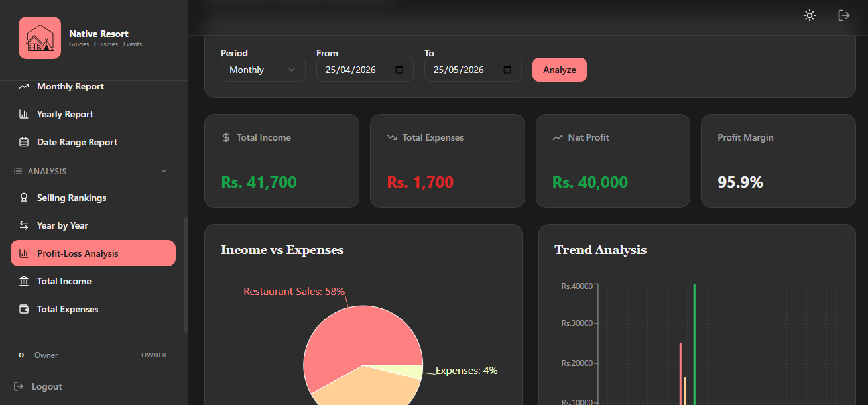
Task: Click the Rs.30000 axis label
Action: [x=577, y=323]
